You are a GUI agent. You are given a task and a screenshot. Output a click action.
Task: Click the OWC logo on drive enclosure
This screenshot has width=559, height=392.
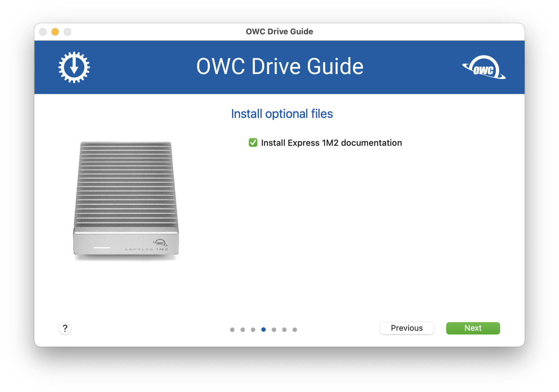[160, 243]
